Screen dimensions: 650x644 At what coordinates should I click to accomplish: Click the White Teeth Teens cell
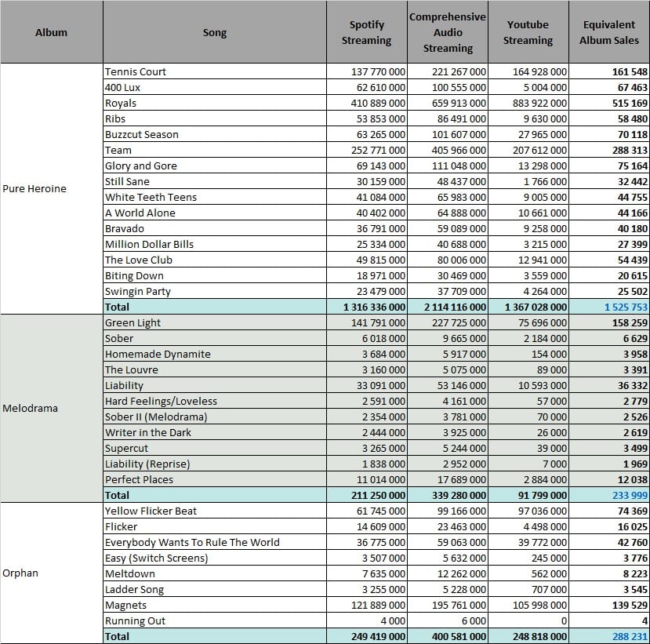click(215, 197)
